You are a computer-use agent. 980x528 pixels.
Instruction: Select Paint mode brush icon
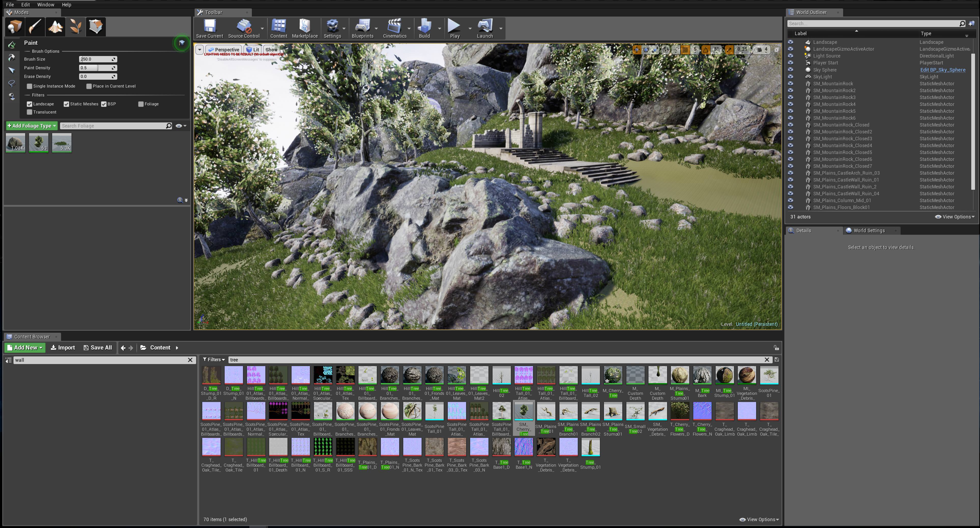pos(35,27)
